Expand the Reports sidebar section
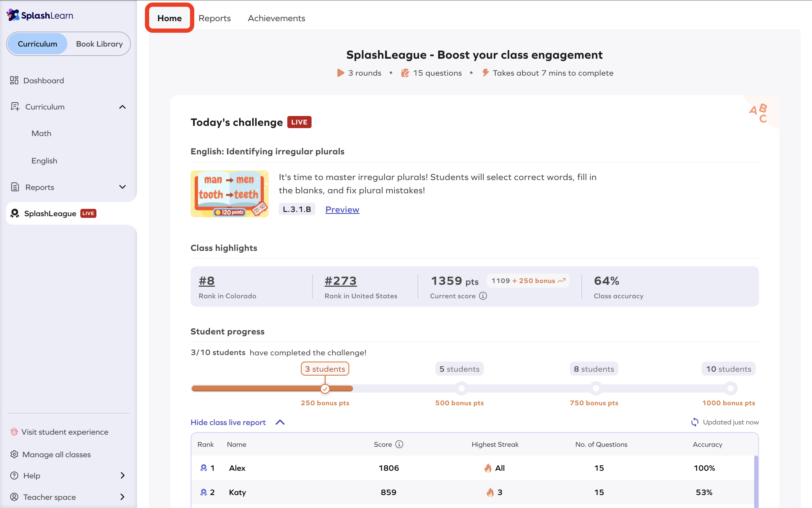 122,187
